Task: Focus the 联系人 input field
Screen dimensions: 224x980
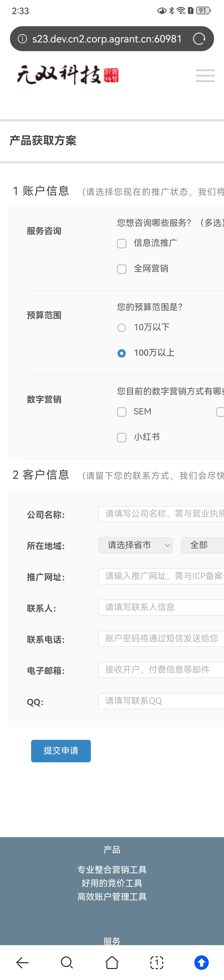Action: point(161,607)
